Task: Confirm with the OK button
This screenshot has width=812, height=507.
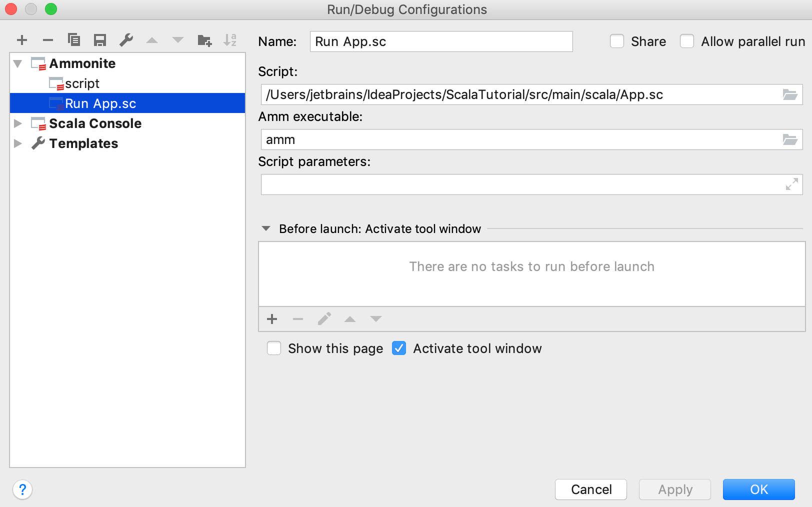Action: tap(758, 489)
